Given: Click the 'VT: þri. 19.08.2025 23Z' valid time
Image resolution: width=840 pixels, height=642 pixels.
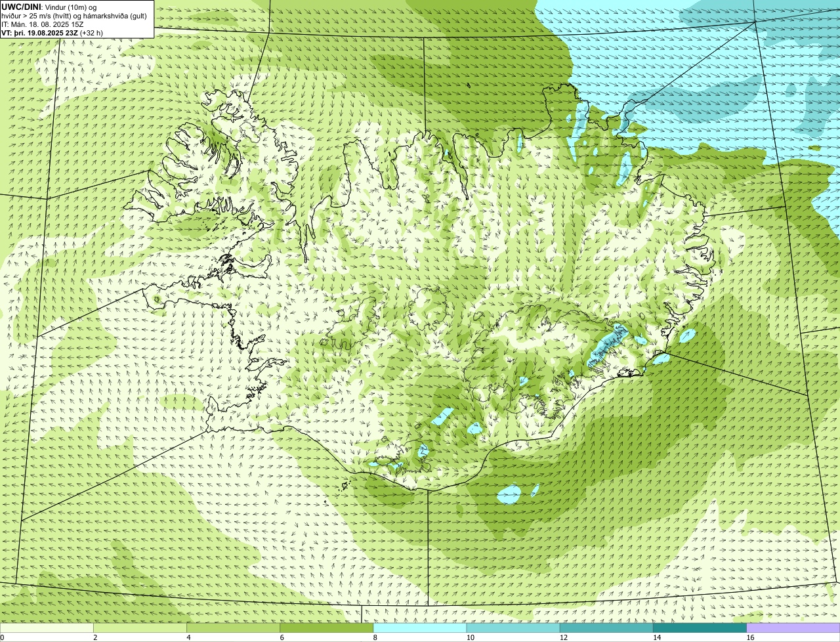Looking at the screenshot, I should pos(39,33).
